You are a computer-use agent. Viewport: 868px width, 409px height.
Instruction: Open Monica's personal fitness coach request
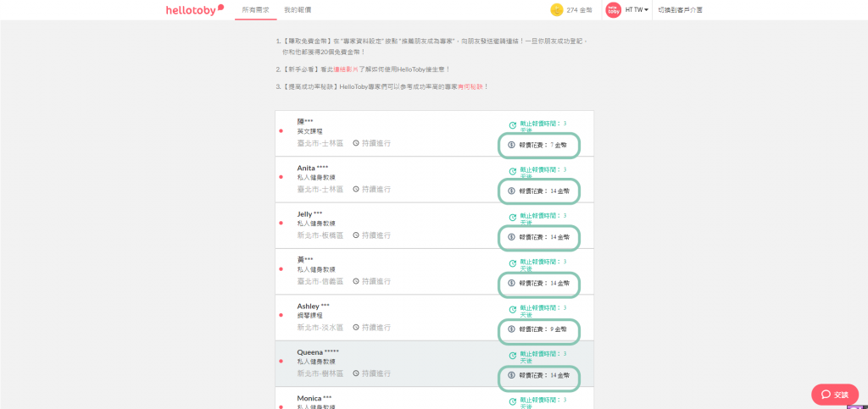tap(314, 398)
